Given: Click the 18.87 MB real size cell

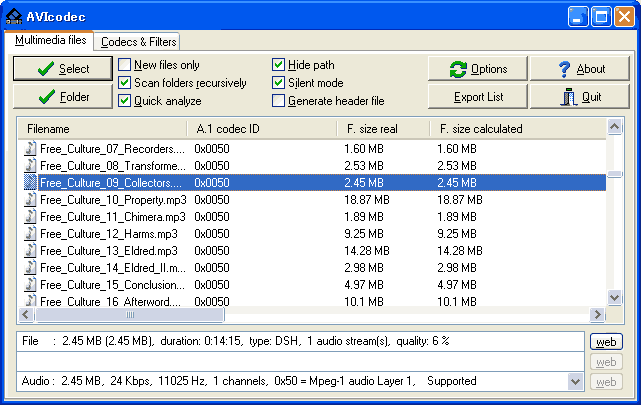Looking at the screenshot, I should point(367,200).
